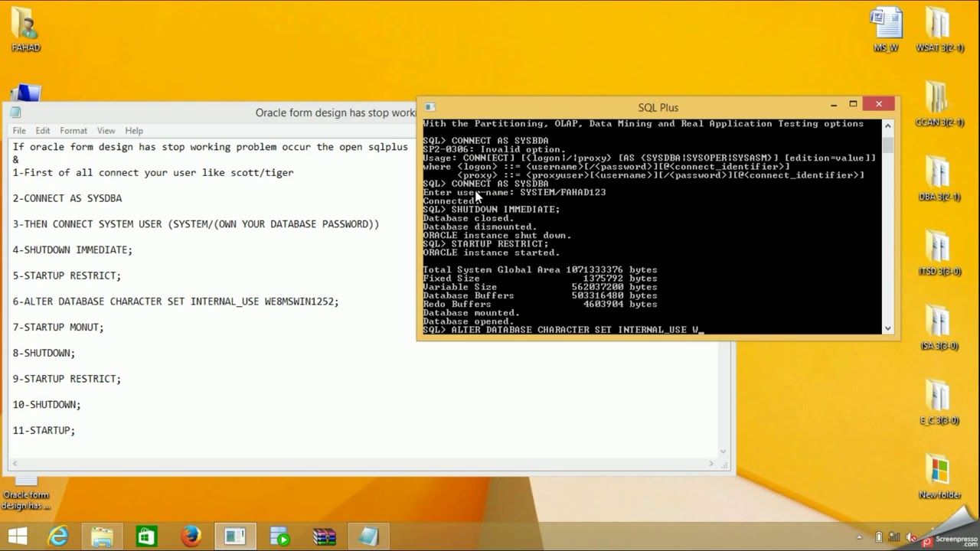This screenshot has width=980, height=551.
Task: Open the Start menu from the taskbar
Action: click(18, 536)
